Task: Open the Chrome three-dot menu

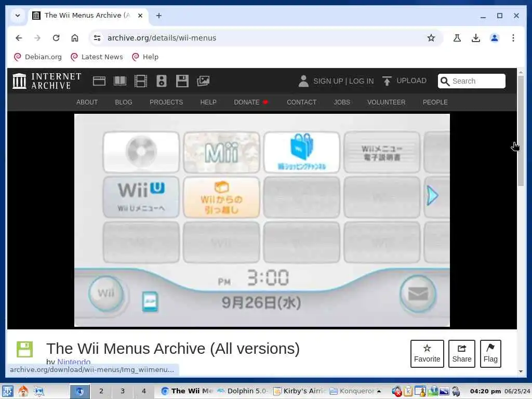Action: [513, 38]
